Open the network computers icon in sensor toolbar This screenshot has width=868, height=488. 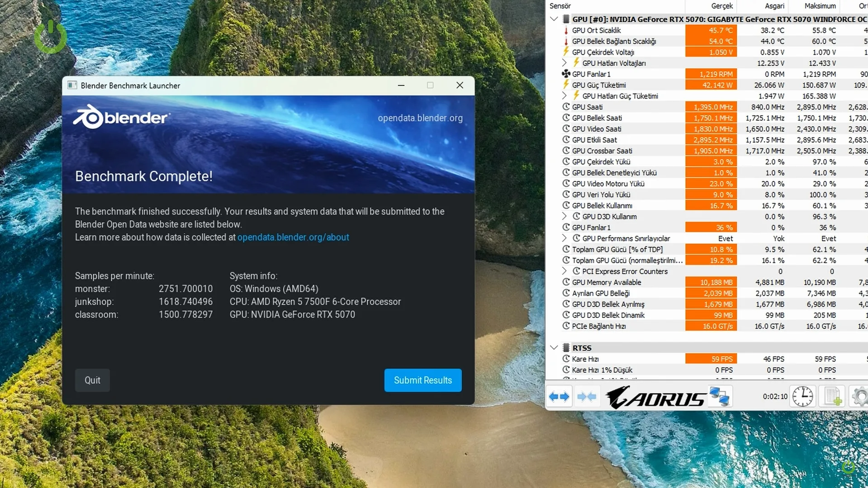click(719, 397)
